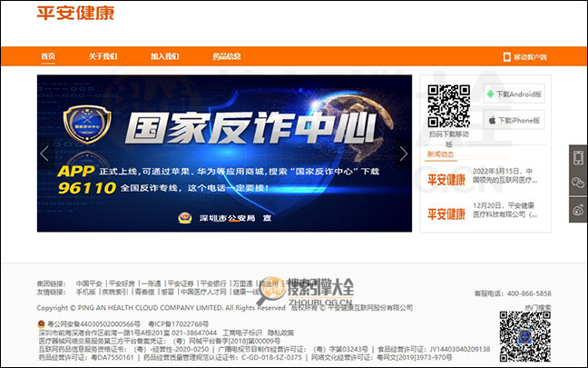Click the 药品经营许可证 粤DA7550161 text
588x368 pixels.
[x=86, y=357]
